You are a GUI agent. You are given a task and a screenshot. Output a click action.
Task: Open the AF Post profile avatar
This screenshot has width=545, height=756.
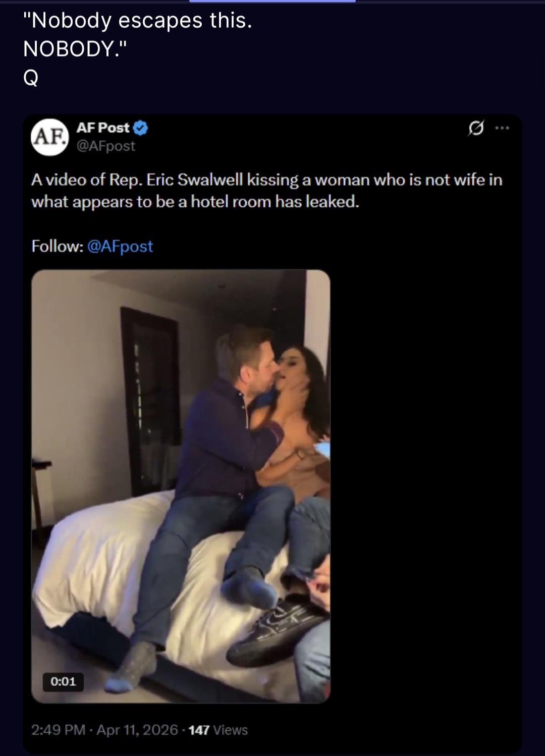49,137
